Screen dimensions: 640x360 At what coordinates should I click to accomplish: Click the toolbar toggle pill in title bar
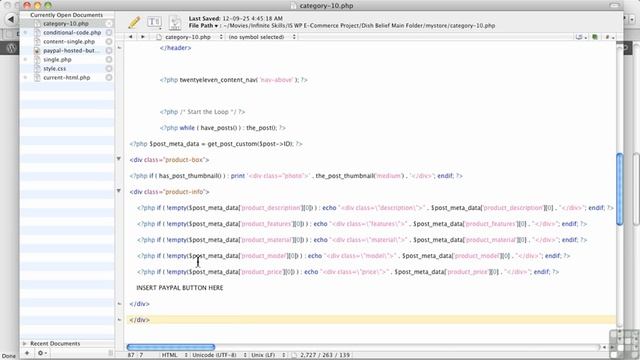point(615,5)
